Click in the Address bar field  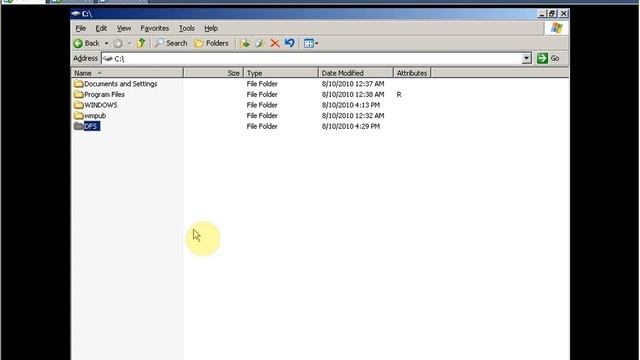point(312,58)
